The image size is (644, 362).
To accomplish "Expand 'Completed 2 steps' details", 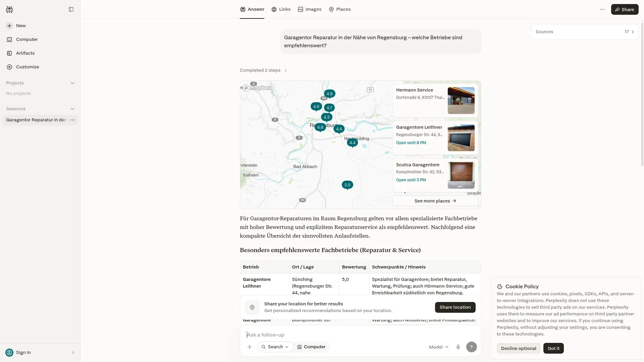I will [x=264, y=70].
